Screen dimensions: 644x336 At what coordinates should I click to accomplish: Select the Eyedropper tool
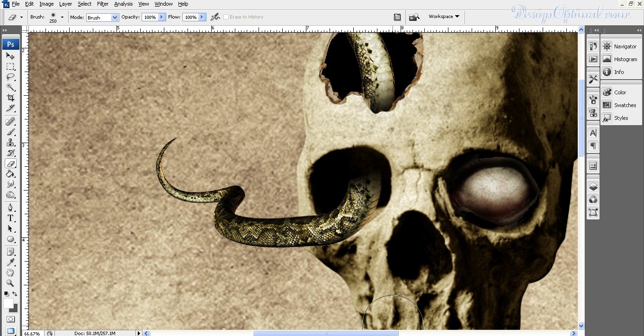point(10,262)
